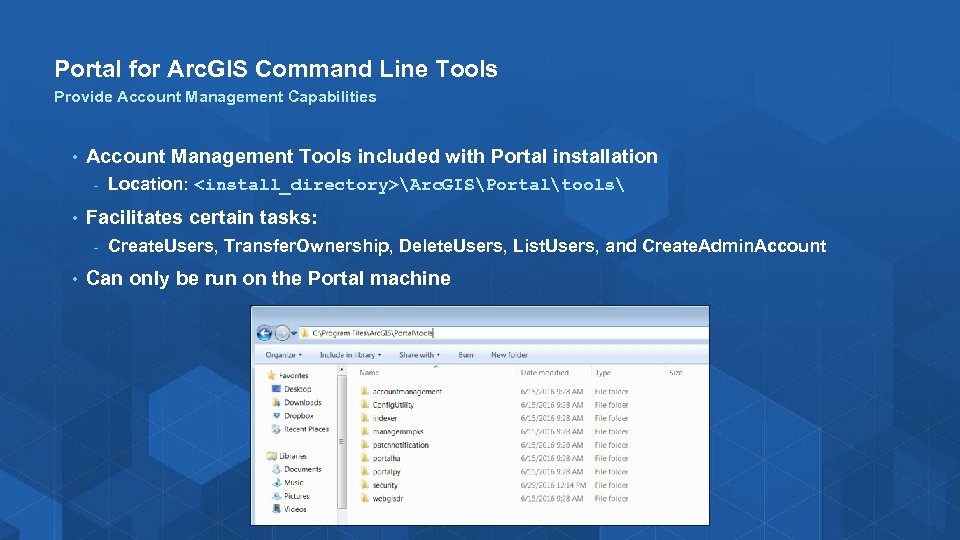The image size is (960, 540).
Task: Select the patchnotification folder icon
Action: coord(365,444)
